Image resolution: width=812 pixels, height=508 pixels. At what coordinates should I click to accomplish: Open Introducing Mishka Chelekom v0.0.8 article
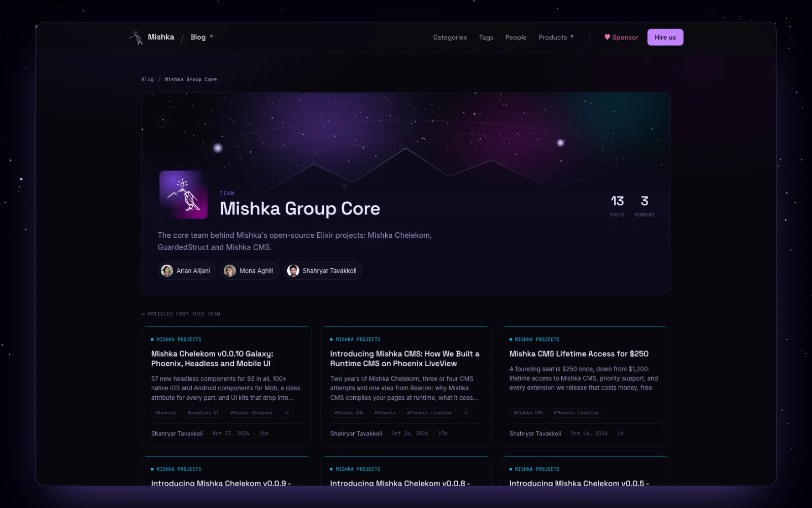(x=400, y=483)
